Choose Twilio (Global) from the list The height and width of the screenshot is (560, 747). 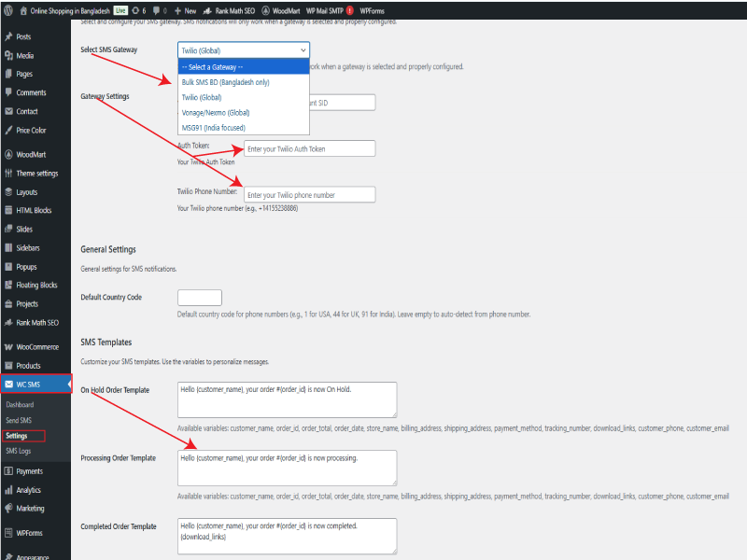coord(244,98)
